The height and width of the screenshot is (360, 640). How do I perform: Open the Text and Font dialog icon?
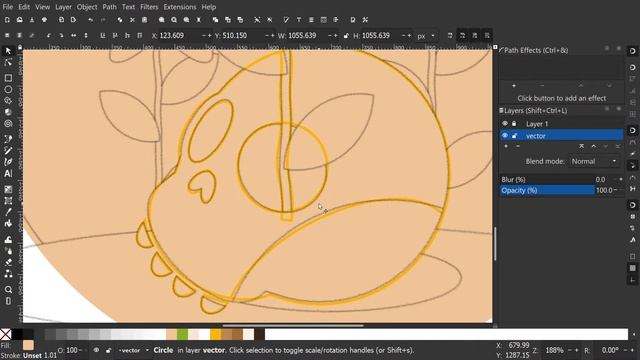(299, 20)
